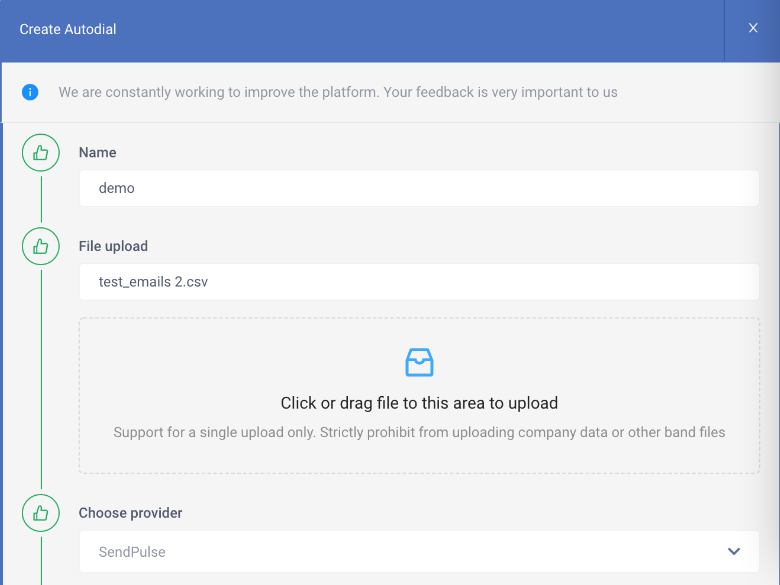The width and height of the screenshot is (780, 585).
Task: Click the blue info icon in banner
Action: [x=30, y=92]
